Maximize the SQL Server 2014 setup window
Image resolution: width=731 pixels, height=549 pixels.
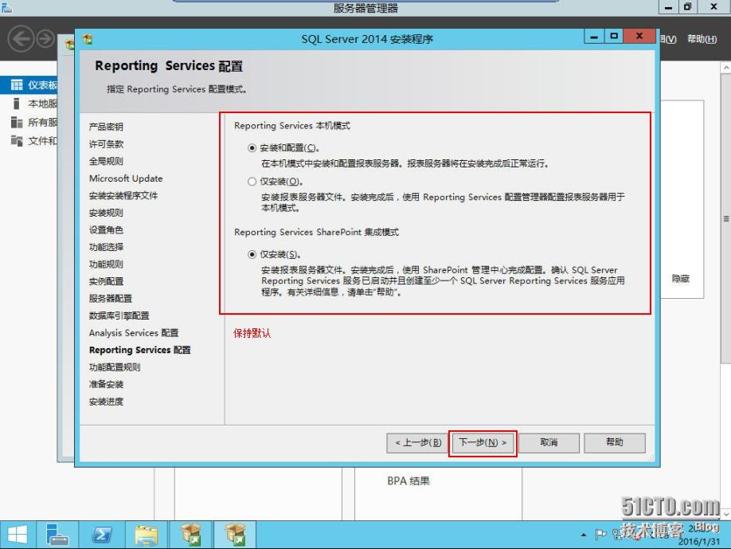click(614, 36)
